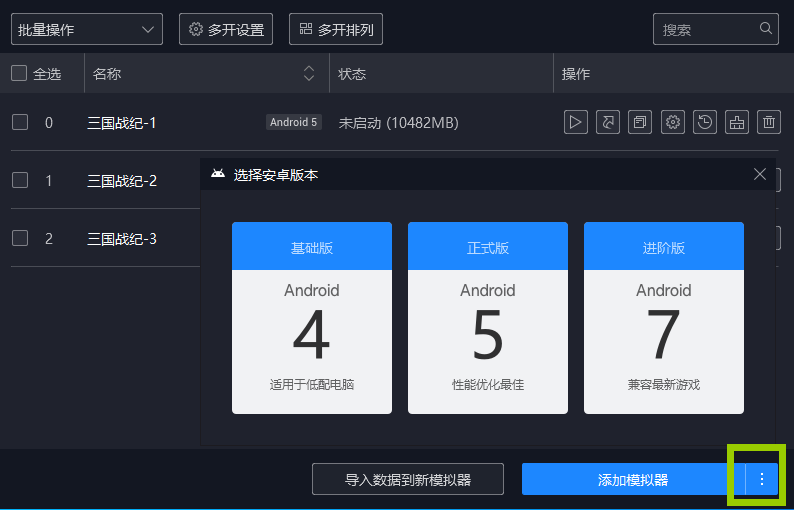This screenshot has height=510, width=794.
Task: Click the 未启动 (10482MB) status text
Action: click(x=399, y=123)
